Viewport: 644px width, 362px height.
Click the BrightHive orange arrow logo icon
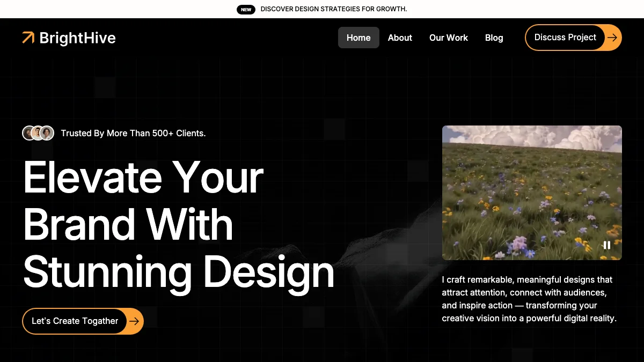[x=28, y=38]
